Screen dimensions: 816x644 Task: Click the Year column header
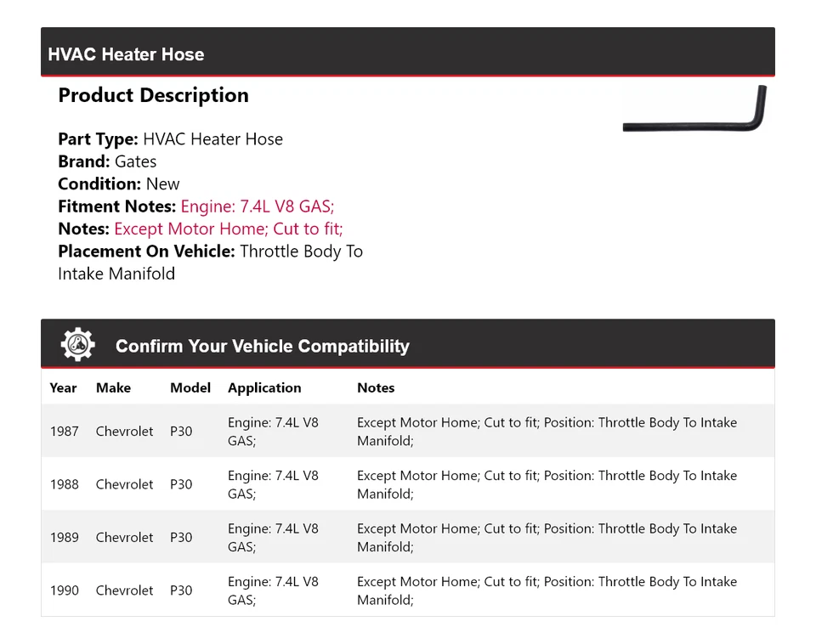[63, 388]
